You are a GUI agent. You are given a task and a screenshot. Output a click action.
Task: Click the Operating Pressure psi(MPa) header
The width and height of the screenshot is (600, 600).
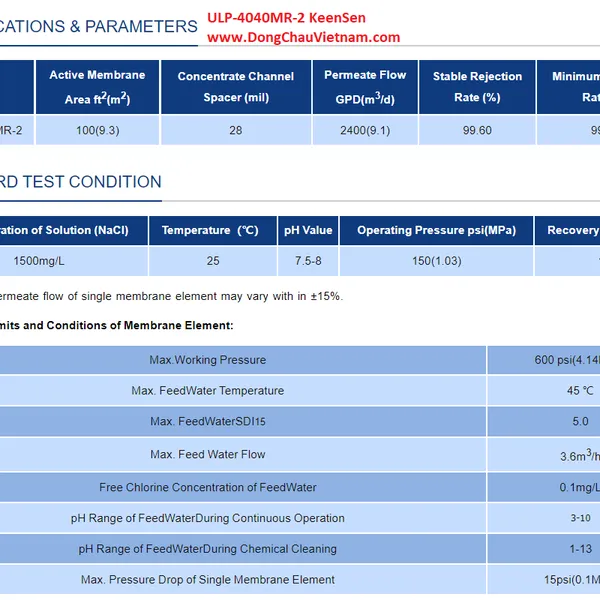[436, 230]
